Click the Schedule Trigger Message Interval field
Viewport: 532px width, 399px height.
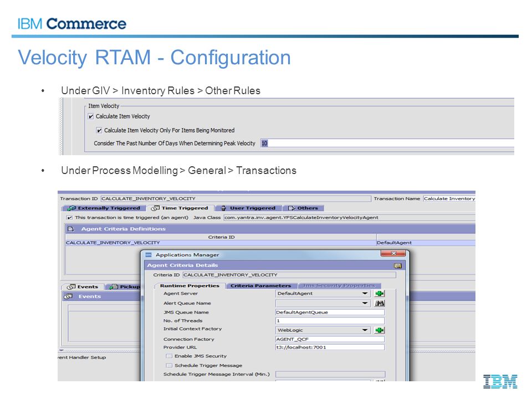click(330, 374)
